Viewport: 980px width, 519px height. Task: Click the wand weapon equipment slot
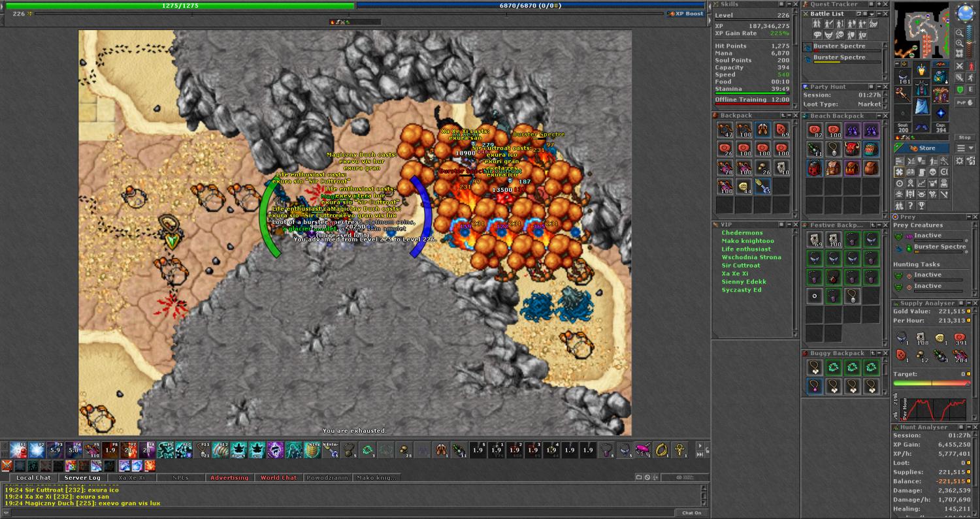click(903, 95)
